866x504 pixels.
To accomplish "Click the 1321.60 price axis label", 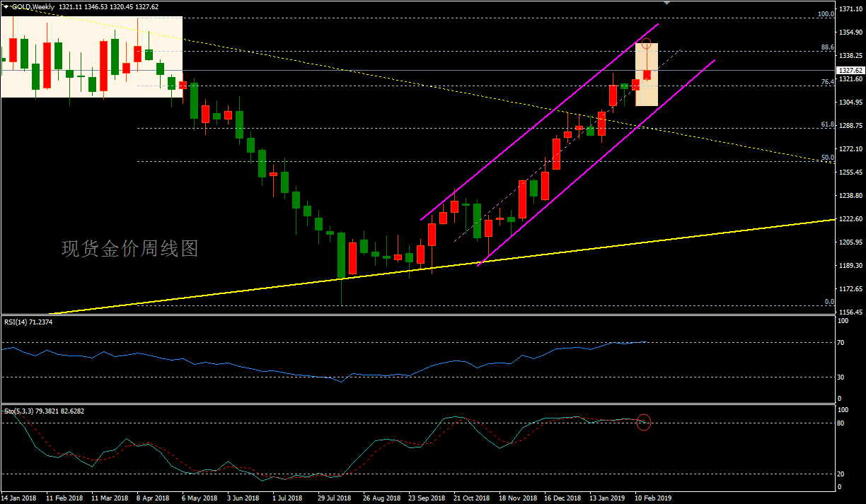I will point(850,79).
